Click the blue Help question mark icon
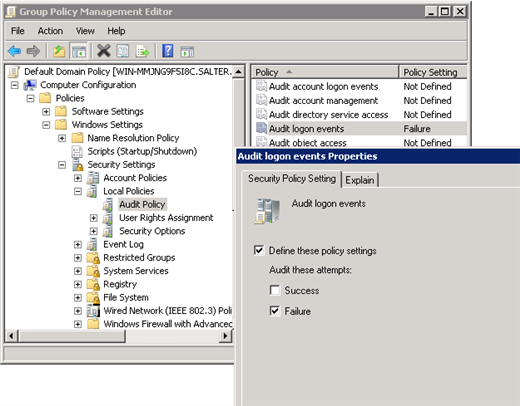Viewport: 520px width, 406px height. [168, 51]
